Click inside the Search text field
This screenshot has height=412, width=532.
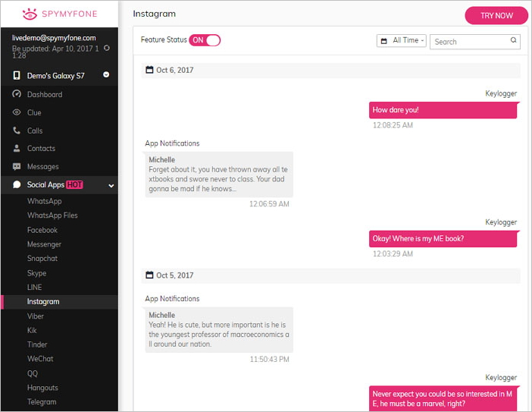(x=468, y=42)
